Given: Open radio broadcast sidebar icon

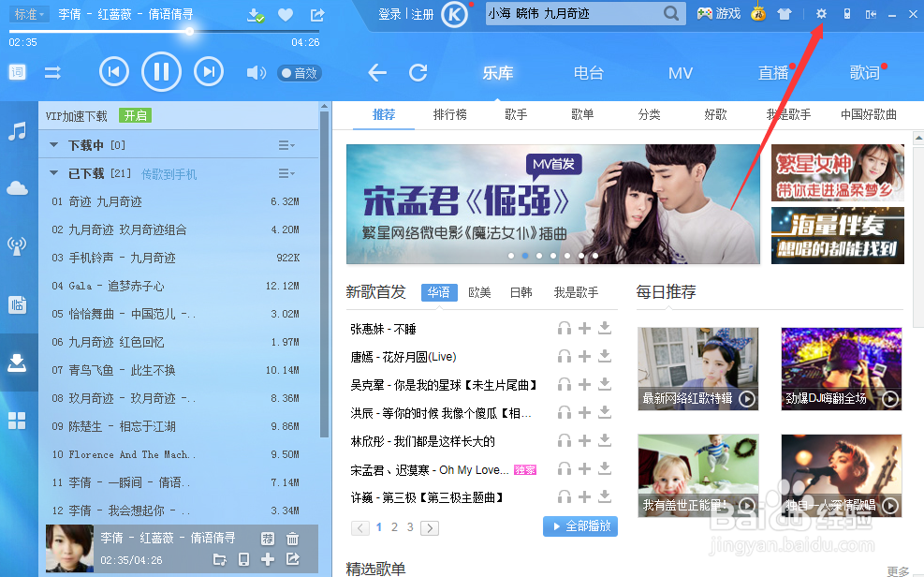Looking at the screenshot, I should [17, 245].
